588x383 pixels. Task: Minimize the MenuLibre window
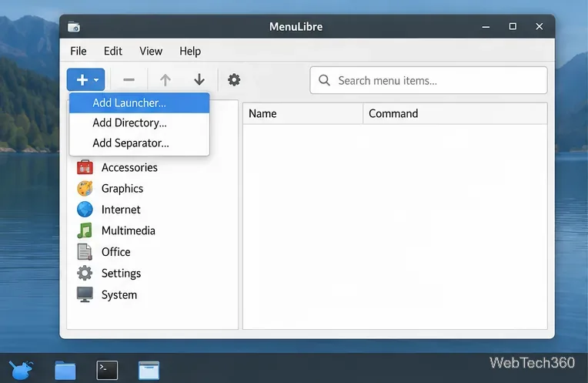[x=486, y=27]
